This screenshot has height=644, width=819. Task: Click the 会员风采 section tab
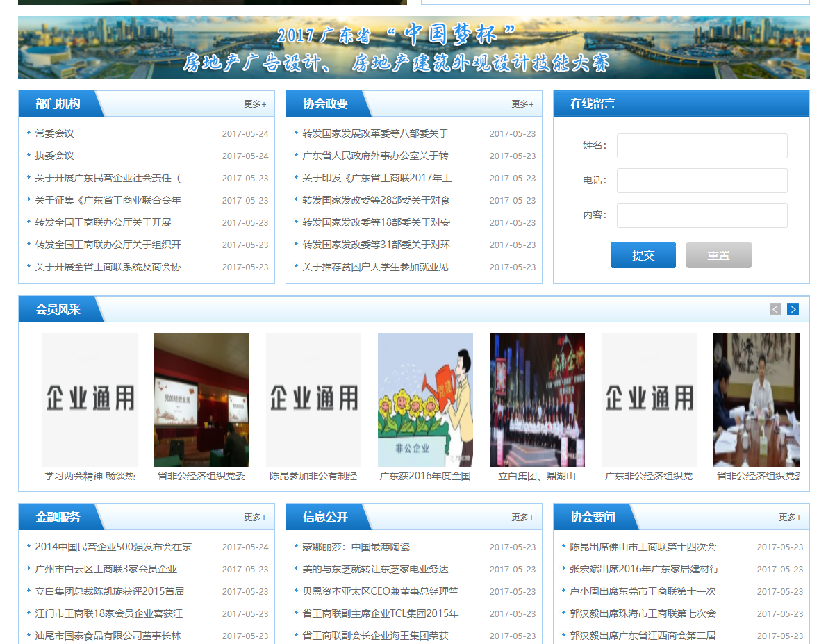[x=58, y=310]
